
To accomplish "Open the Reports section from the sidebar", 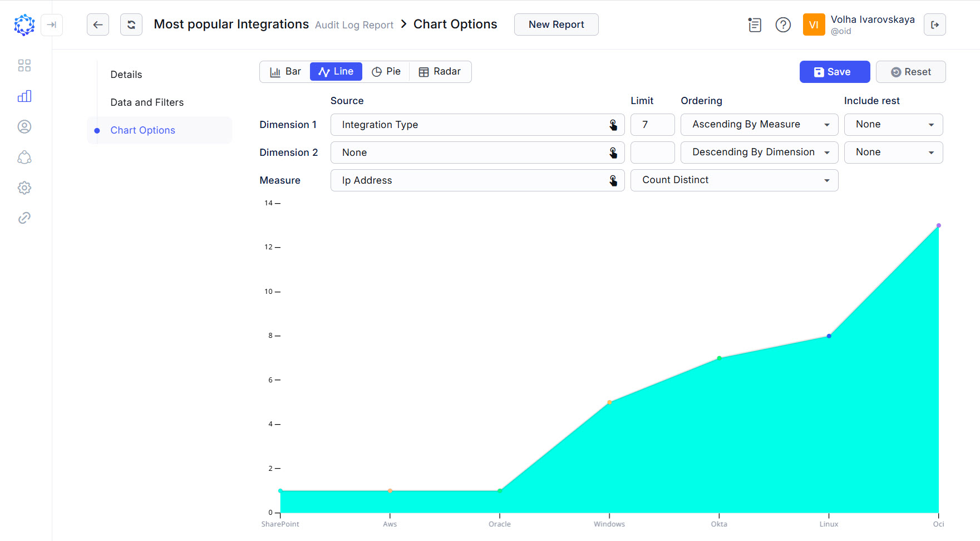I will [x=24, y=96].
